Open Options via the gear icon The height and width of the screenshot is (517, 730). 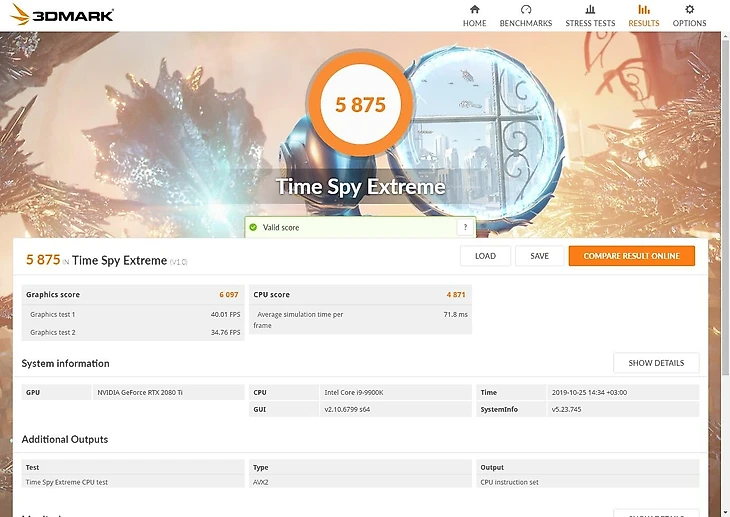(x=689, y=16)
